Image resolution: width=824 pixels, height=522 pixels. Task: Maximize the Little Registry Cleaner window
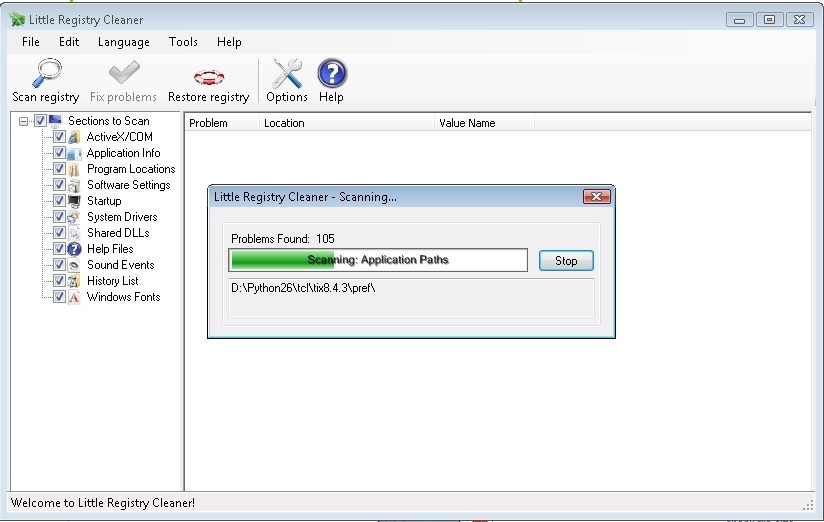point(769,20)
